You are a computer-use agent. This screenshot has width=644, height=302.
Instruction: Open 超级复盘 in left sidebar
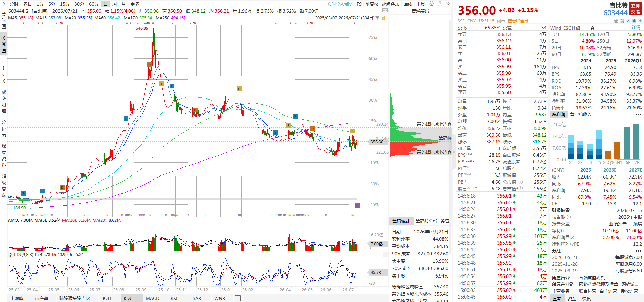(4, 186)
